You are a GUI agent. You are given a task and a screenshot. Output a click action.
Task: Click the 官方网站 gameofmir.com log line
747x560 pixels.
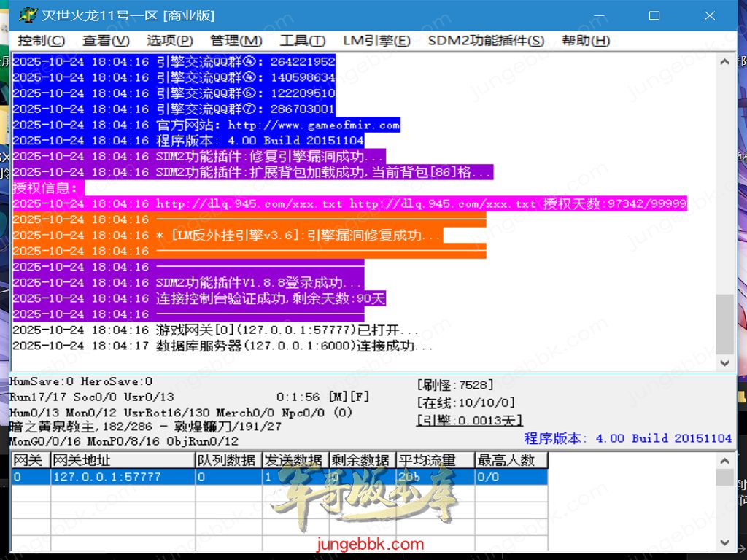click(278, 125)
